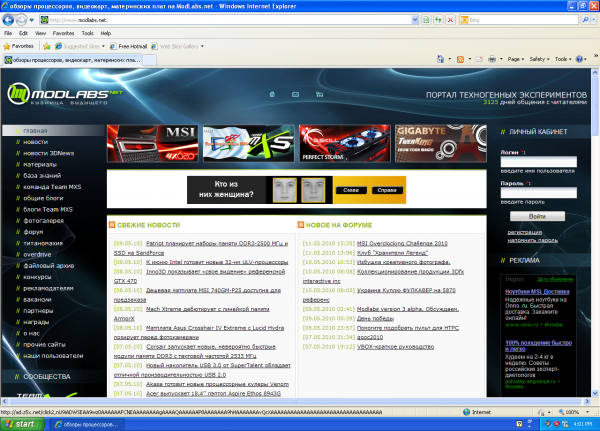Screen dimensions: 600x431
Task: Click the Internet zone globe in status bar
Action: (466, 412)
